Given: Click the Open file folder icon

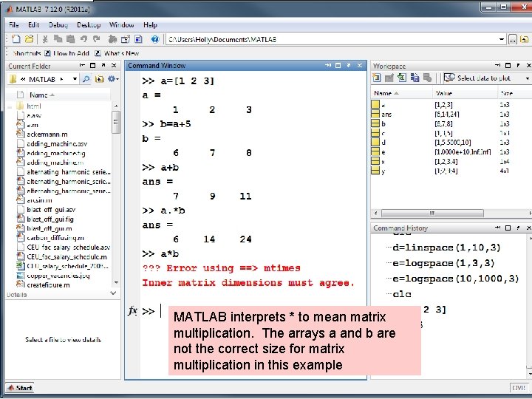Looking at the screenshot, I should [x=29, y=39].
